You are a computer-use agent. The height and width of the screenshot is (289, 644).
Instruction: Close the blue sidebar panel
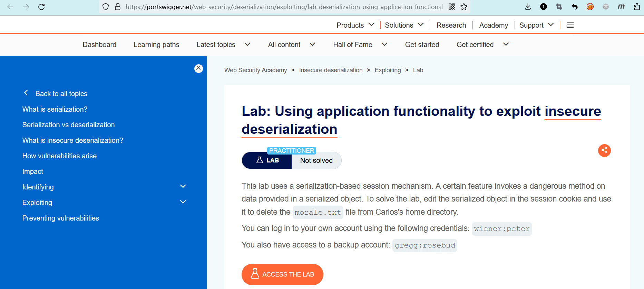coord(198,68)
